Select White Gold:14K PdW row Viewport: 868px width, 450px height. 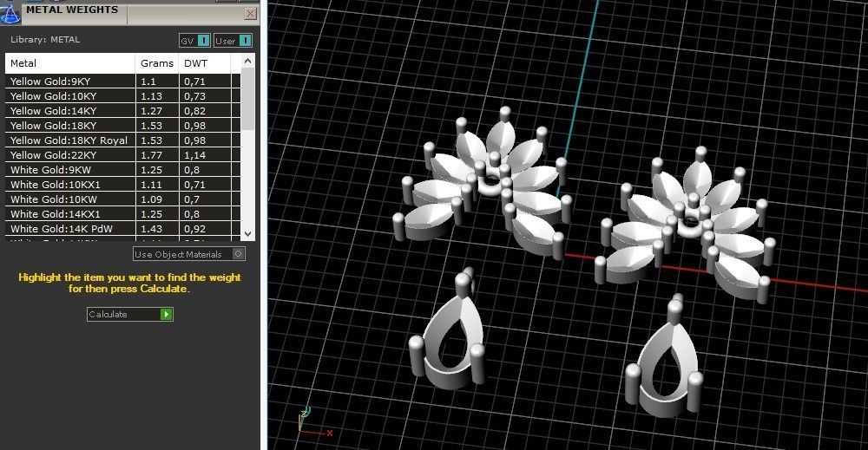tap(123, 229)
